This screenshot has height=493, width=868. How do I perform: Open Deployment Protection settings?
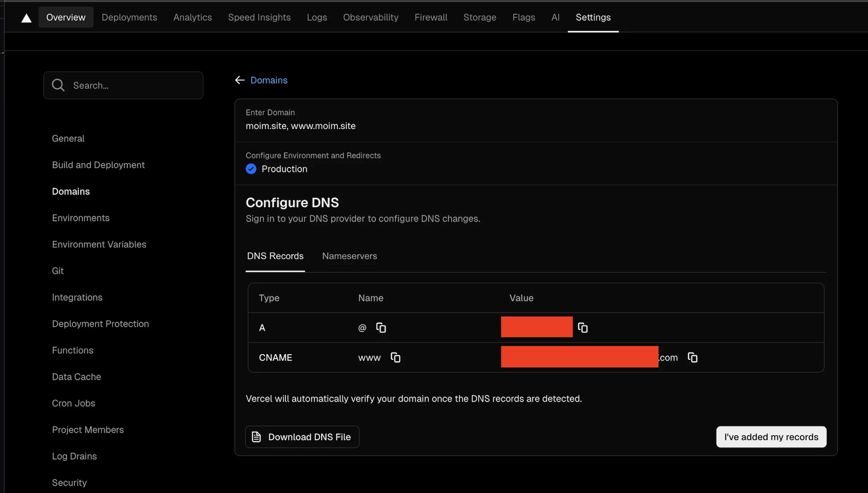101,324
